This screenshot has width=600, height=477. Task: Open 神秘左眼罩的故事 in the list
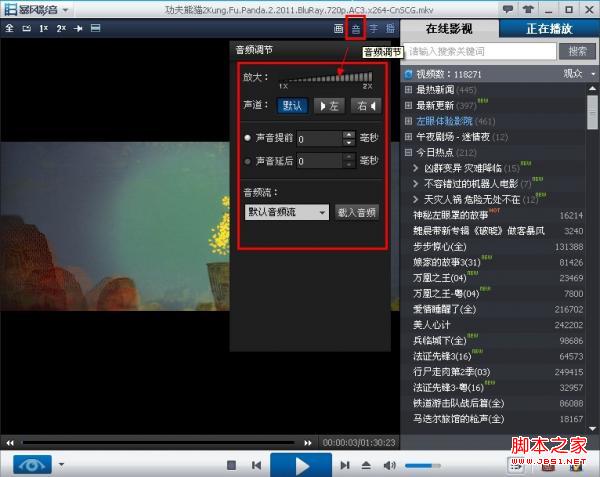450,215
